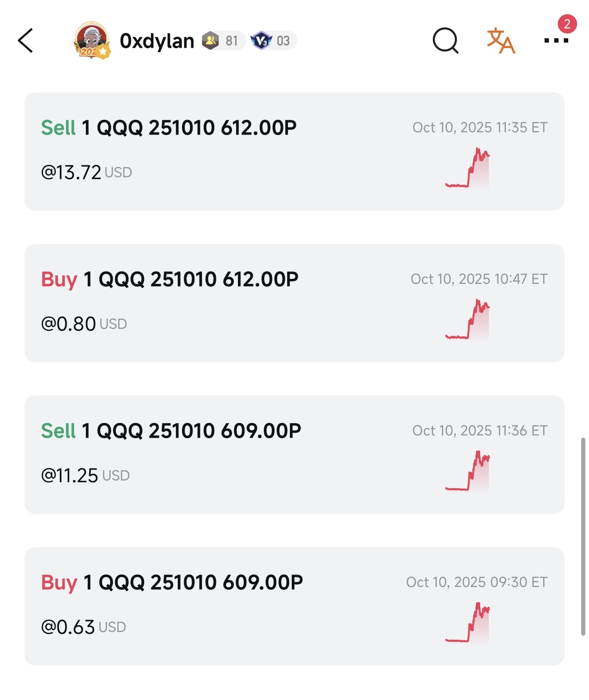Open the Sell QQQ 612.00P trade card
This screenshot has width=589, height=700.
coord(294,152)
